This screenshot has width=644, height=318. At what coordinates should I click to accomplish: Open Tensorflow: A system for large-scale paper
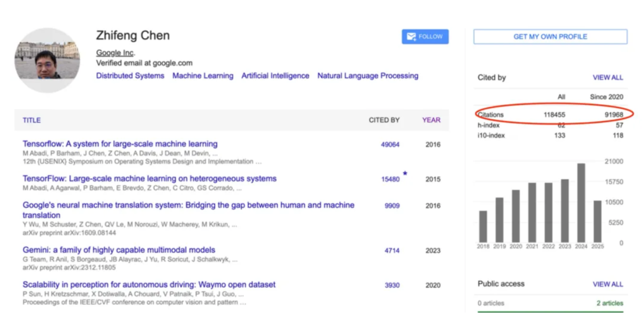click(120, 144)
